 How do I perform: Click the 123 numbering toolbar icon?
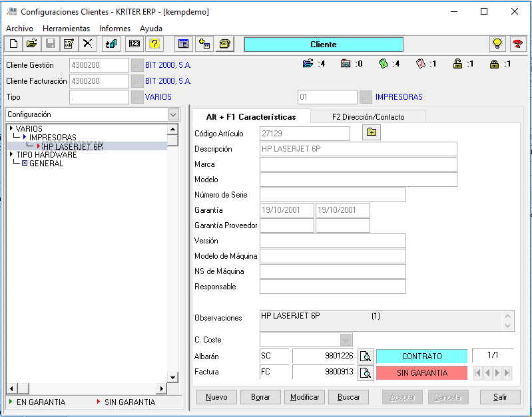[x=134, y=44]
